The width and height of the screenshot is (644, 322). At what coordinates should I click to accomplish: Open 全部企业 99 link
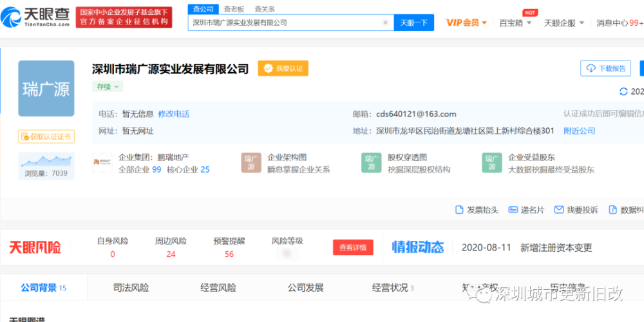point(140,169)
